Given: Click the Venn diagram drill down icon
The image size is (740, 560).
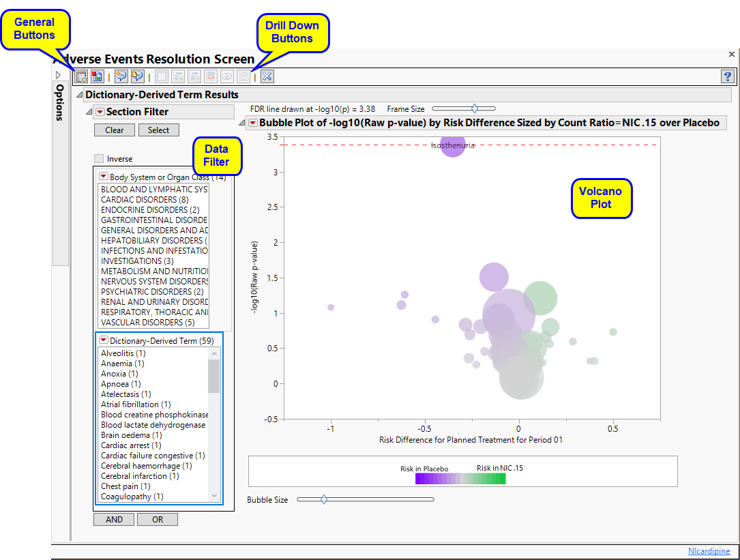Looking at the screenshot, I should tap(227, 76).
